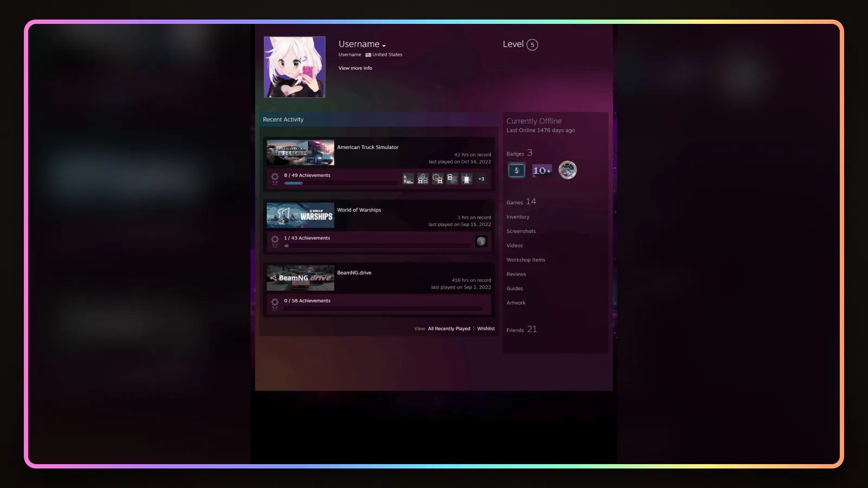The height and width of the screenshot is (488, 868).
Task: Click the round community badge icon
Action: tap(567, 170)
